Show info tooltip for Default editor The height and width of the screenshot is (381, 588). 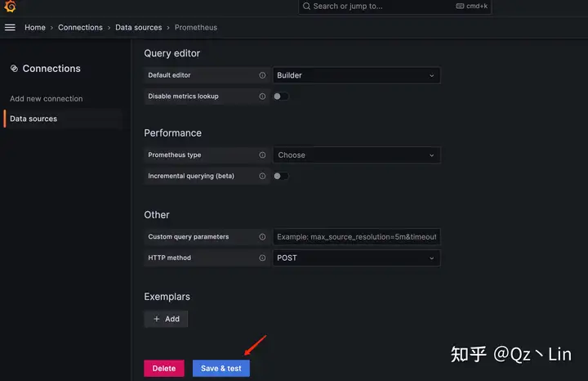(262, 75)
